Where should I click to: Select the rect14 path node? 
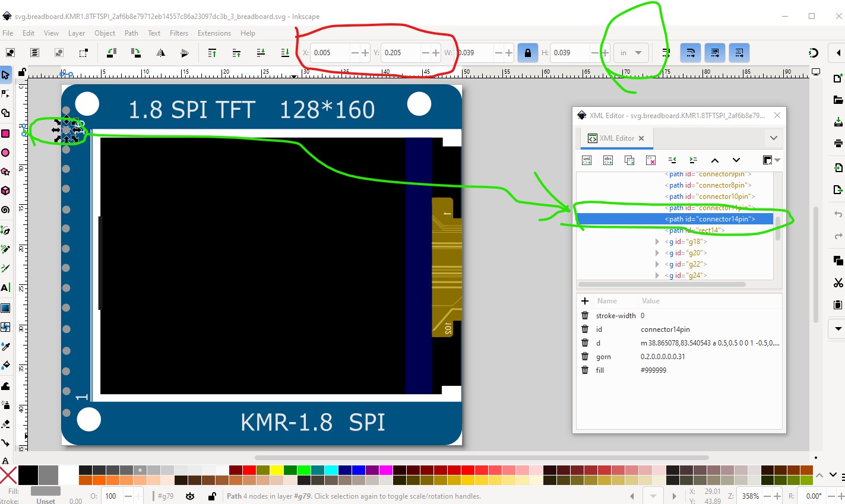click(695, 230)
